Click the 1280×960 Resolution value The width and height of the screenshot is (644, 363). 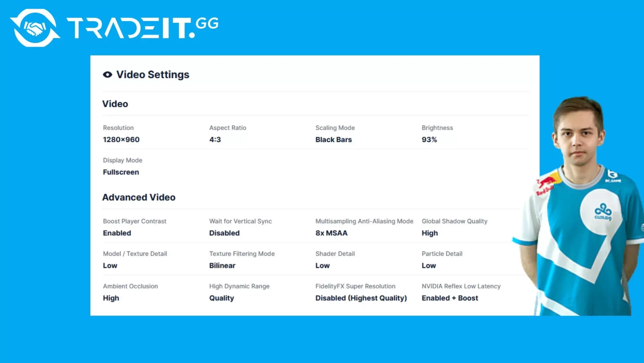(121, 139)
